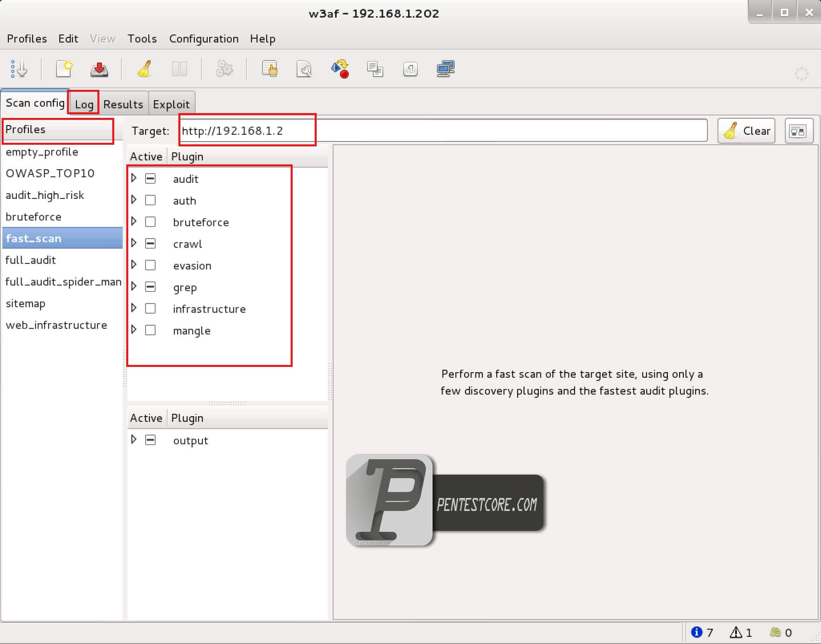Enable the auth plugin checkbox
The image size is (821, 644).
(150, 200)
